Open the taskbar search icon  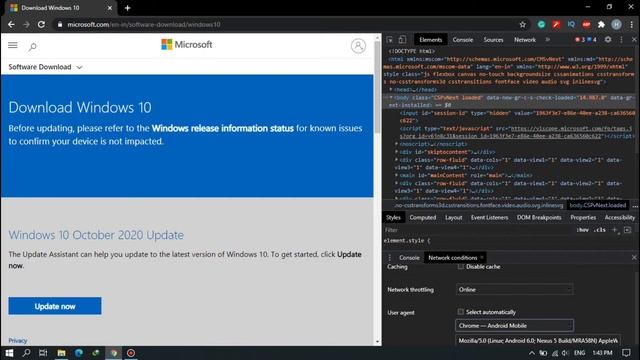pos(27,353)
